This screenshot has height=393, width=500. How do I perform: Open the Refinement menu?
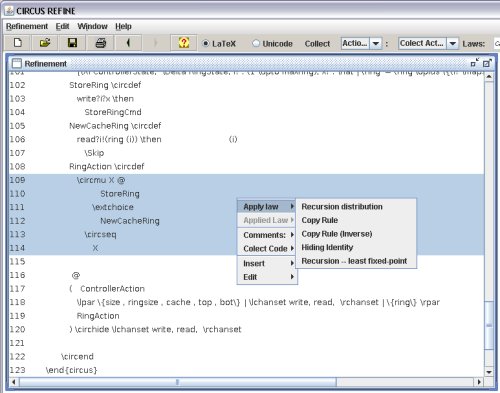pyautogui.click(x=27, y=26)
